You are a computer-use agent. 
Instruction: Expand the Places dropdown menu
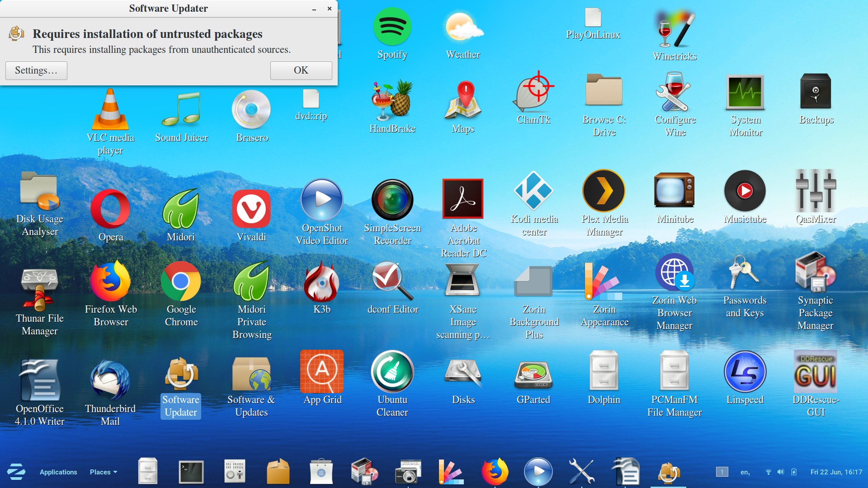tap(103, 472)
